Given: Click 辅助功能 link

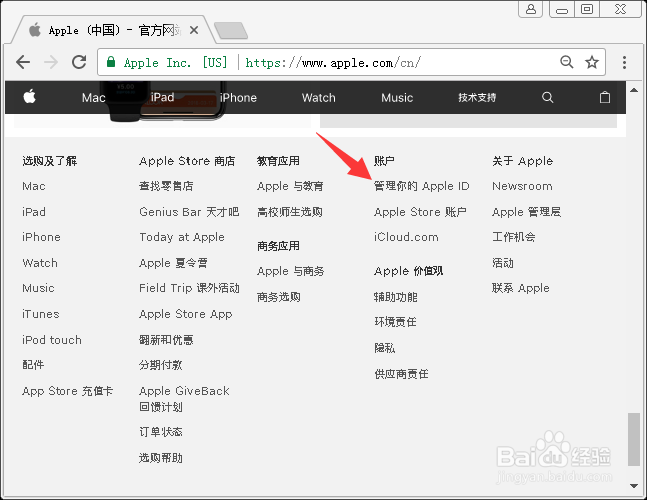Looking at the screenshot, I should click(x=396, y=297).
